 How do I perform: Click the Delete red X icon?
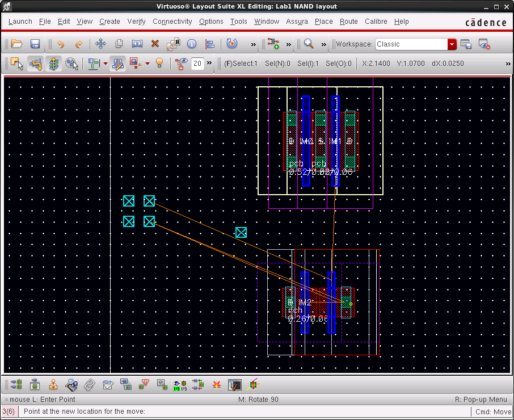155,43
